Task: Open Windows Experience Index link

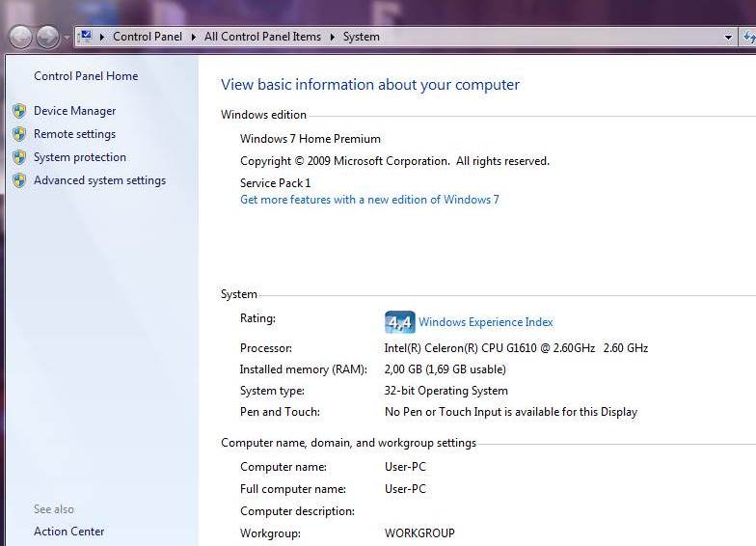Action: click(x=486, y=322)
